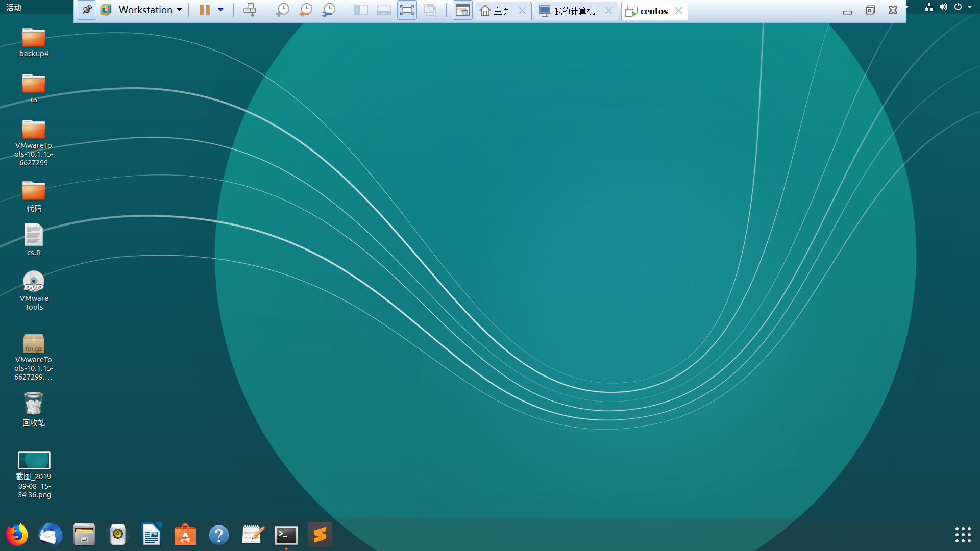Send Ctrl+Alt+Del to the VM
This screenshot has width=980, height=551.
[x=250, y=10]
